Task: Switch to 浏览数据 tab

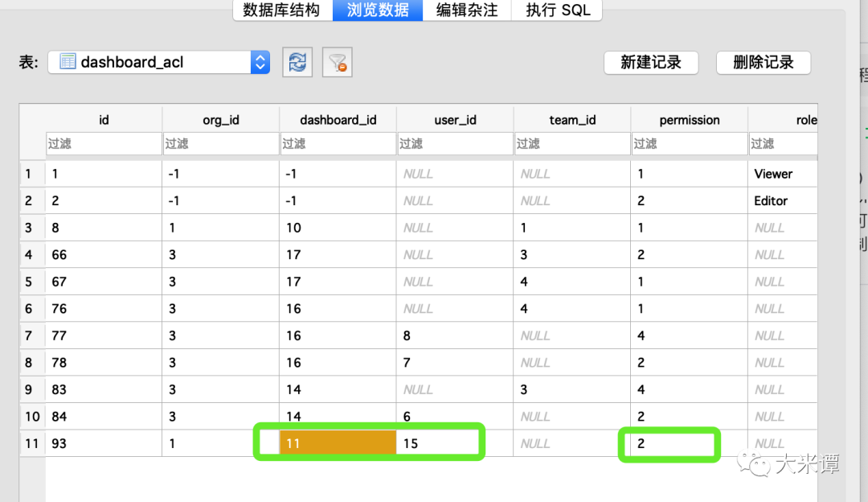Action: pos(378,10)
